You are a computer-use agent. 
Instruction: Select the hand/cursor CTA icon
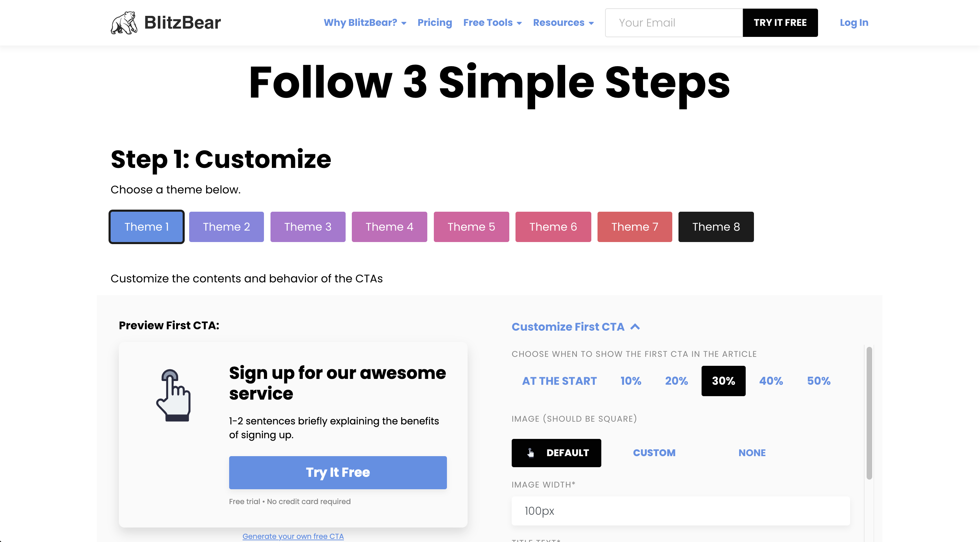pos(173,394)
